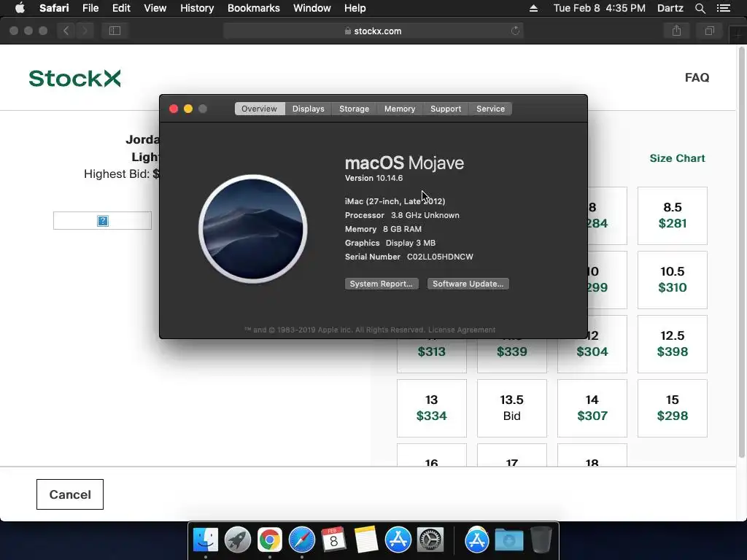The height and width of the screenshot is (560, 747).
Task: Open Calendar showing Feb 8 in Dock
Action: [x=333, y=540]
